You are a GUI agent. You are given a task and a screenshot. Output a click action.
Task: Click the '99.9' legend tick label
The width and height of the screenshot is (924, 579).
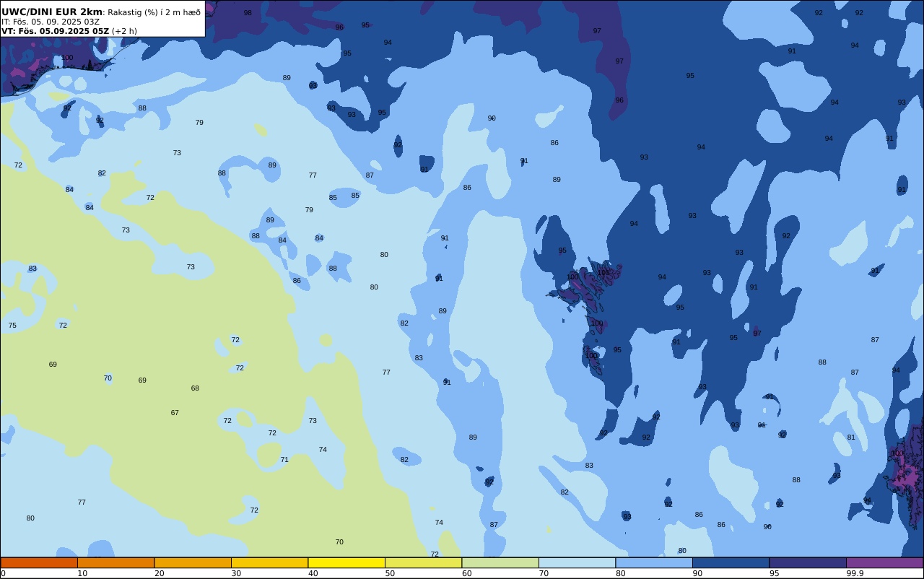click(855, 573)
